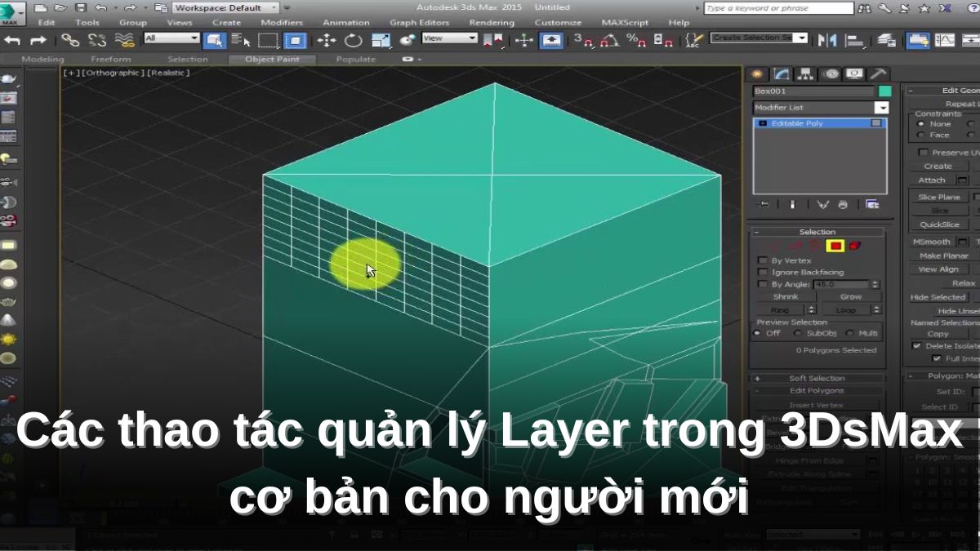The height and width of the screenshot is (551, 980).
Task: Toggle the Percent Snap button
Action: 635,39
